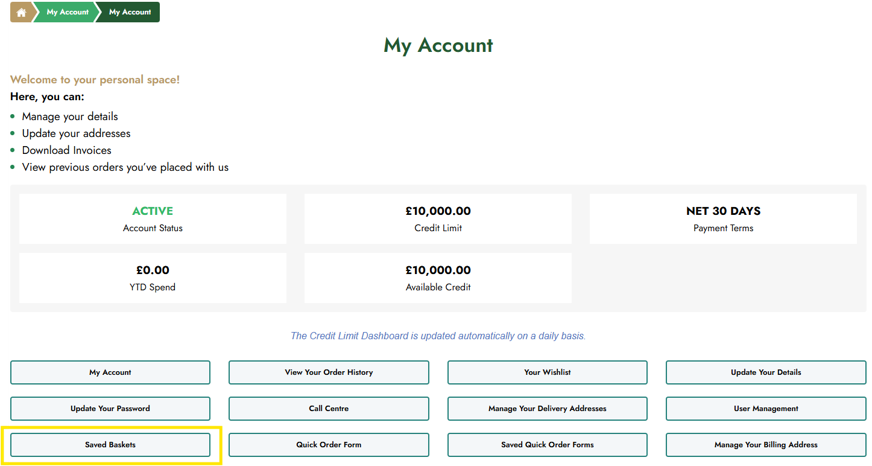Open the My Account button
This screenshot has height=466, width=872.
coord(110,373)
